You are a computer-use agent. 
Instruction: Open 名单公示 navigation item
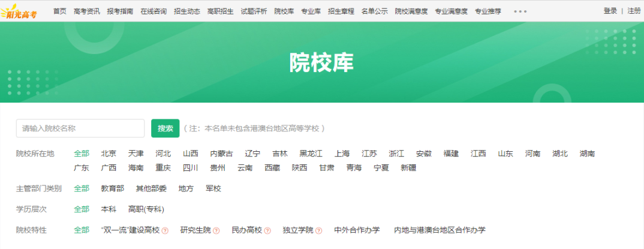pos(375,11)
